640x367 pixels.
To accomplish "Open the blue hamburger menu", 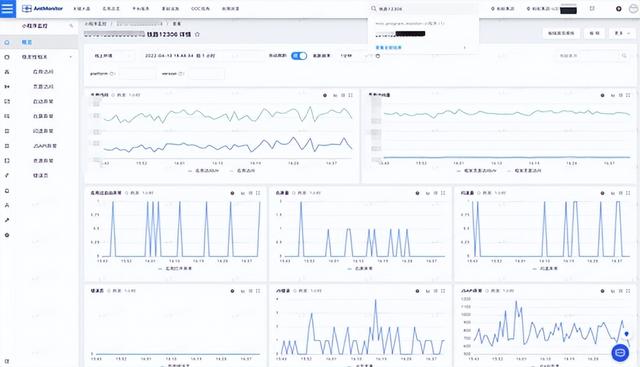I will [x=7, y=8].
